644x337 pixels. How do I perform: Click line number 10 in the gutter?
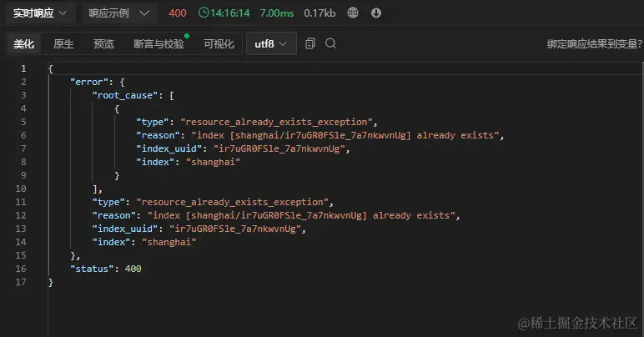(x=21, y=189)
